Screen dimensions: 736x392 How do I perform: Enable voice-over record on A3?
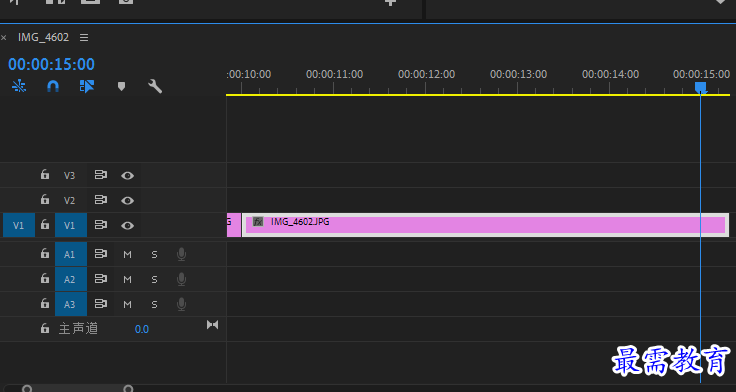(181, 304)
